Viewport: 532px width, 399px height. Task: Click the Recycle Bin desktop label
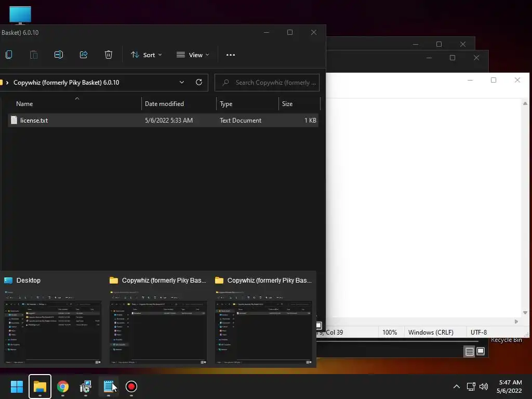(x=506, y=340)
